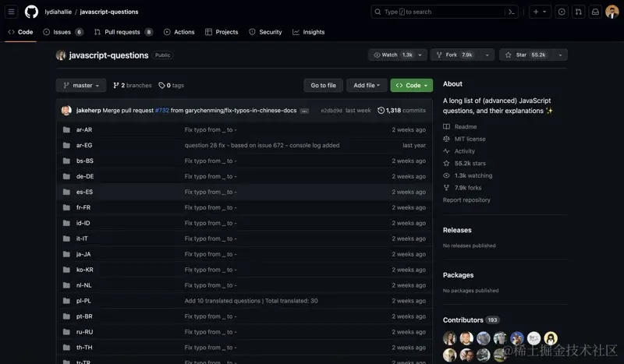The image size is (624, 364).
Task: Click the ko-KR folder icon
Action: (66, 270)
